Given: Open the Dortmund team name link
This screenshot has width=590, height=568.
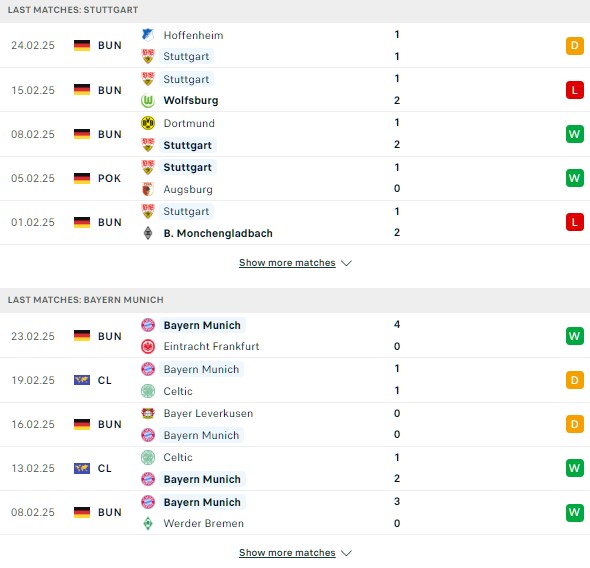Looking at the screenshot, I should pos(189,123).
